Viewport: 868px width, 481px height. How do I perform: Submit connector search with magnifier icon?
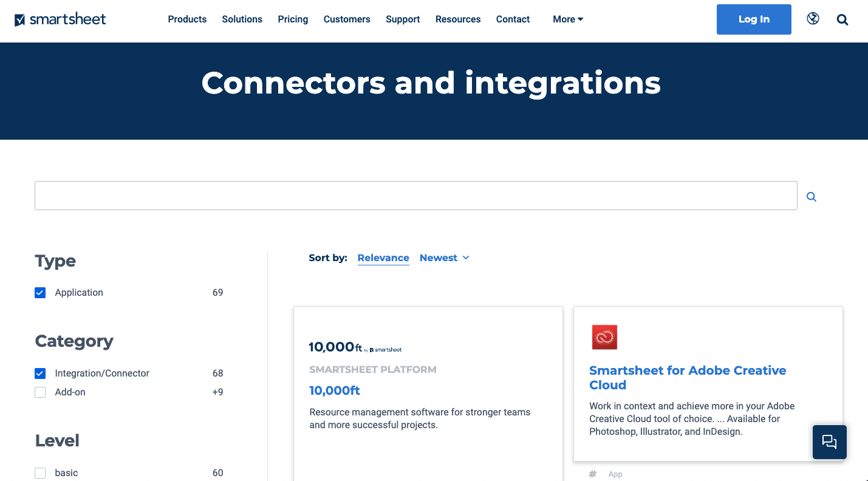point(812,197)
